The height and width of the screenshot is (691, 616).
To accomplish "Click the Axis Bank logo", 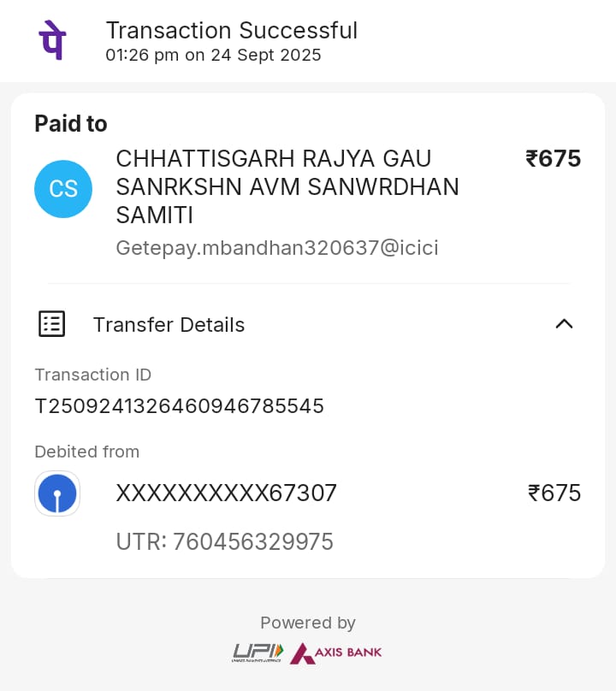I will coord(336,653).
